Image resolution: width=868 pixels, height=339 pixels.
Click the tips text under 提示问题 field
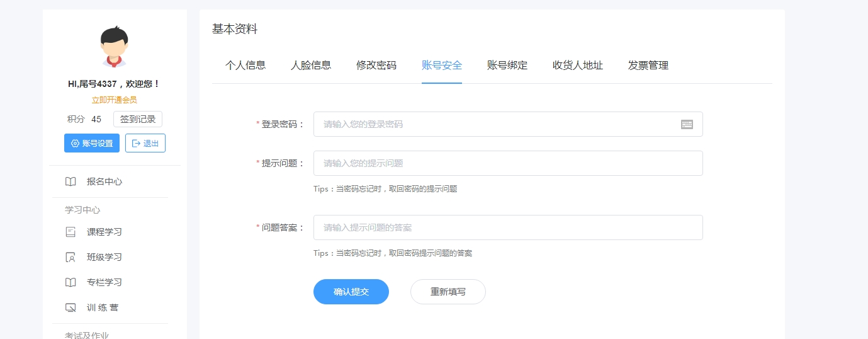(385, 188)
